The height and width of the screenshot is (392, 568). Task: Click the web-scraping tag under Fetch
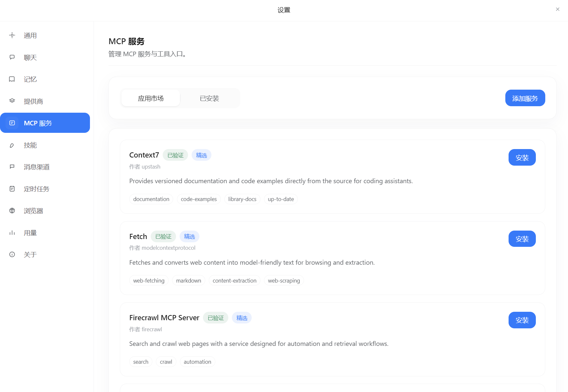(284, 280)
